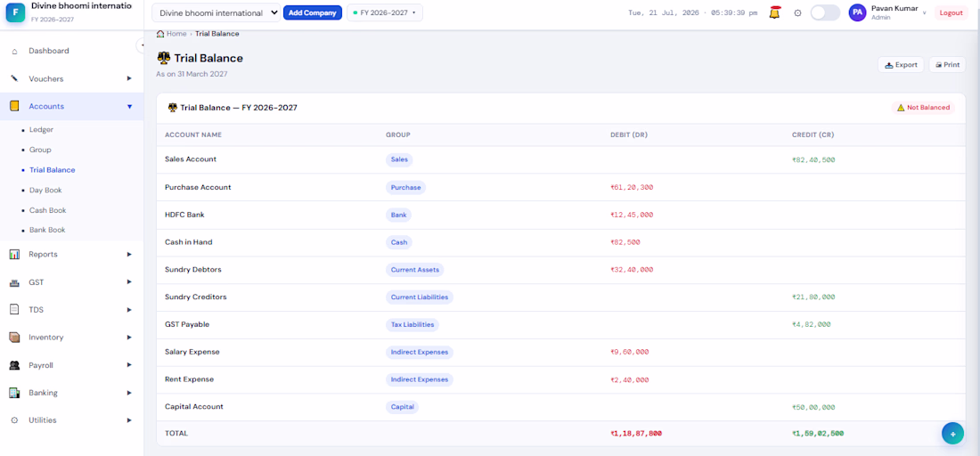Open the Dashboard home icon
The height and width of the screenshot is (456, 980).
[x=14, y=52]
